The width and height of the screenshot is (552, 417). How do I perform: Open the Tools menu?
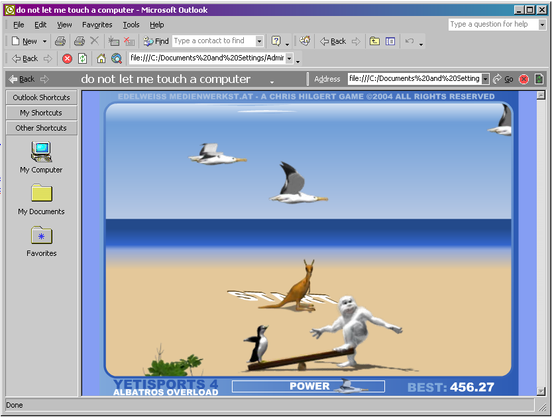tap(131, 25)
